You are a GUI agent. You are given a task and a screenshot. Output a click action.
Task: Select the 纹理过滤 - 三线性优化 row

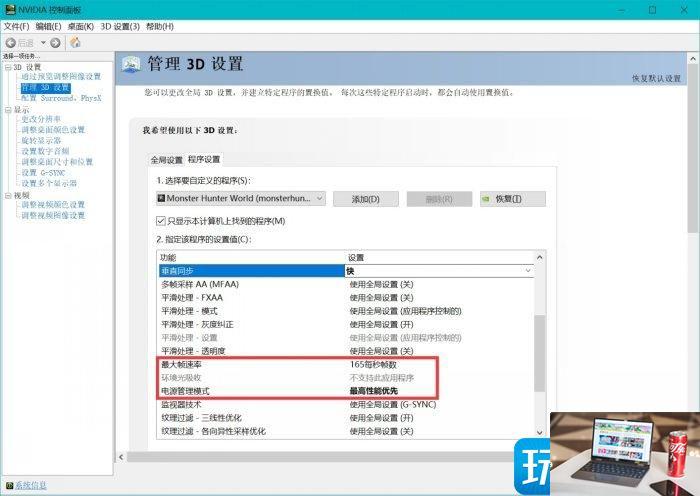346,418
